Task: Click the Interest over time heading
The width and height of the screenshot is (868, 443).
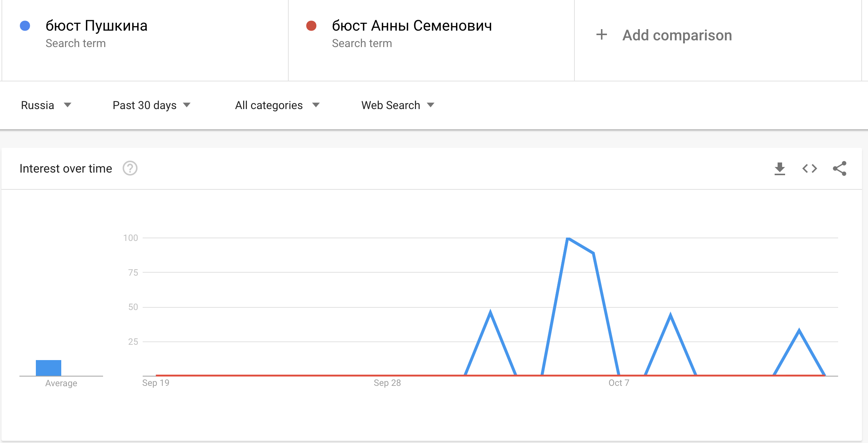Action: point(66,169)
